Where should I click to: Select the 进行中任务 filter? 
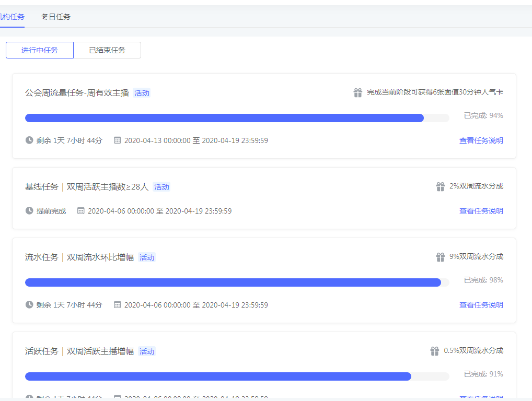(39, 50)
